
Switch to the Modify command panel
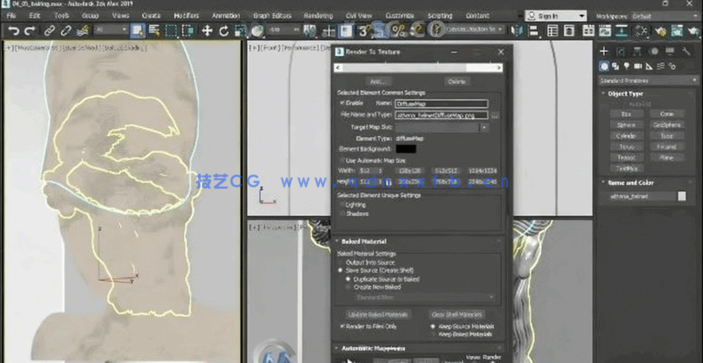[x=621, y=51]
